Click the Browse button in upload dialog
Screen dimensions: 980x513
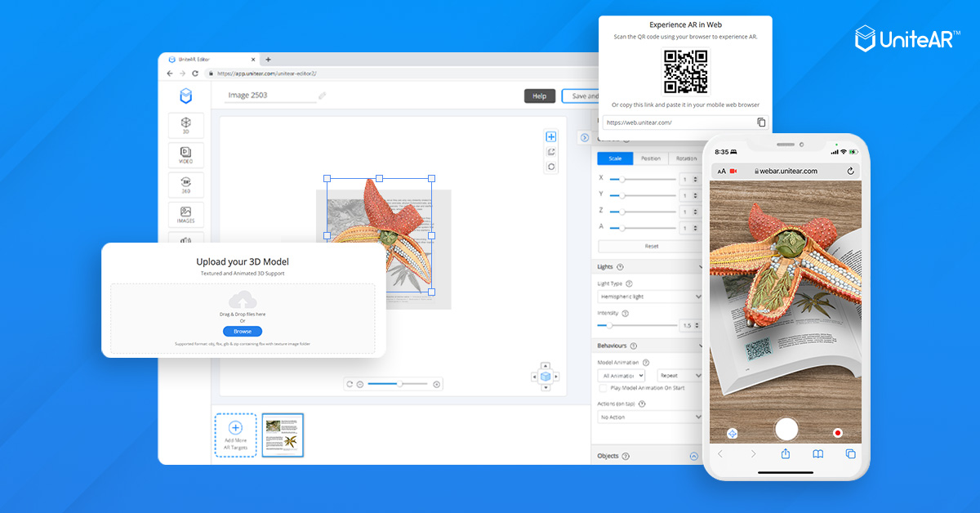click(243, 332)
